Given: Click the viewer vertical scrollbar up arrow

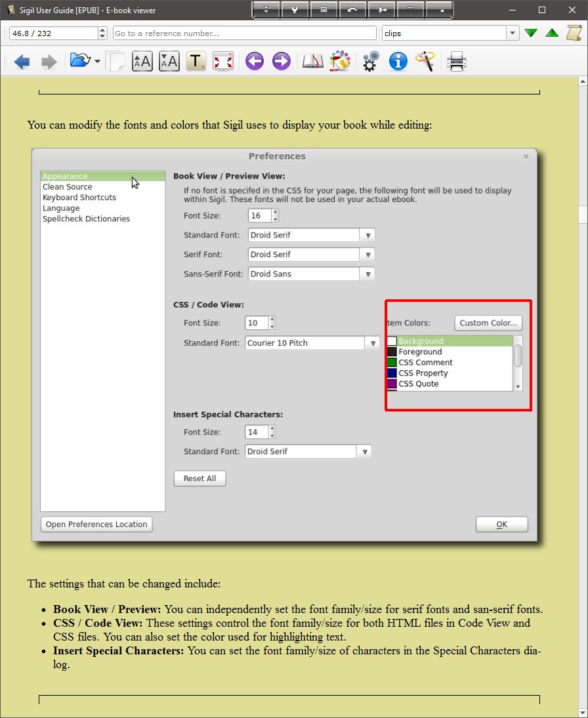Looking at the screenshot, I should 583,81.
